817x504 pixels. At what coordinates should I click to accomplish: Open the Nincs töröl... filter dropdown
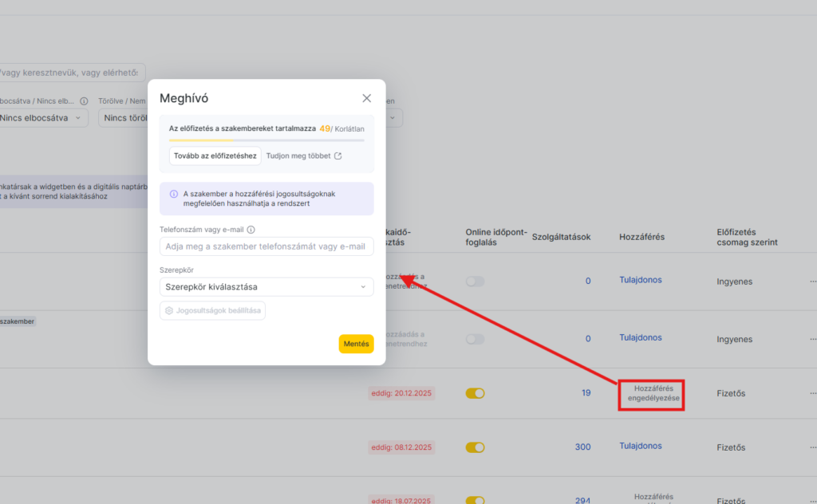pos(122,118)
